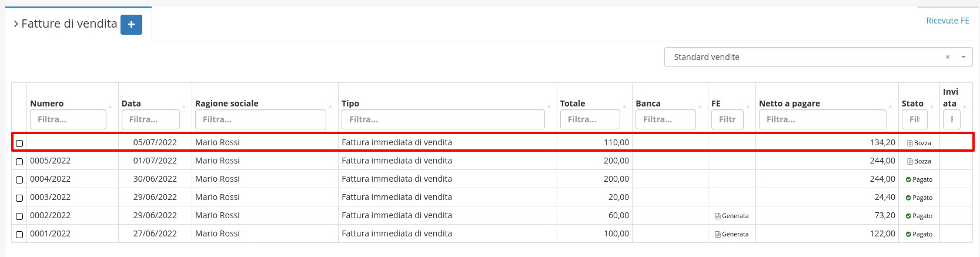Viewport: 980px width, 257px height.
Task: Click Generata icon for invoice 0002/2022
Action: click(718, 216)
